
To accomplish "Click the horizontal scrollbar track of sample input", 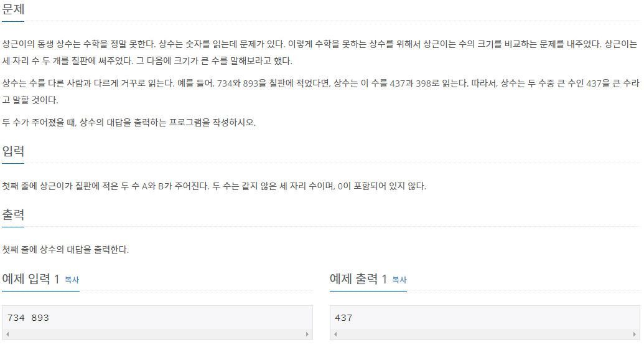I will (x=157, y=335).
